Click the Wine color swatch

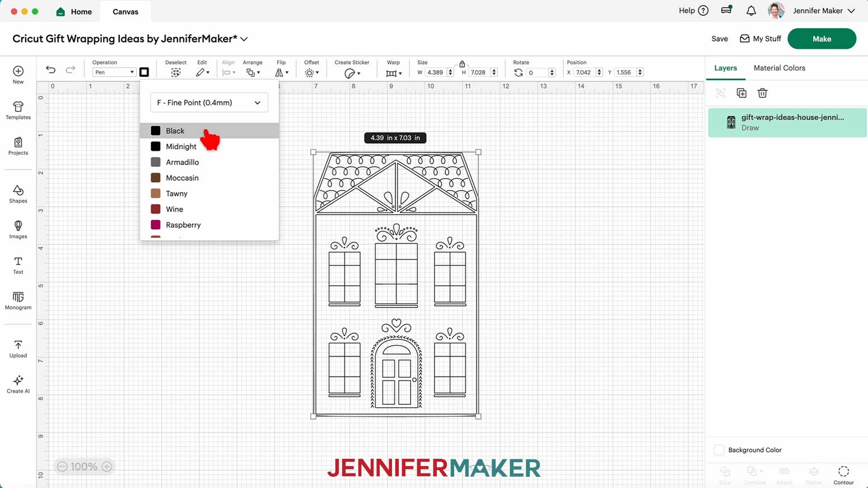(156, 209)
